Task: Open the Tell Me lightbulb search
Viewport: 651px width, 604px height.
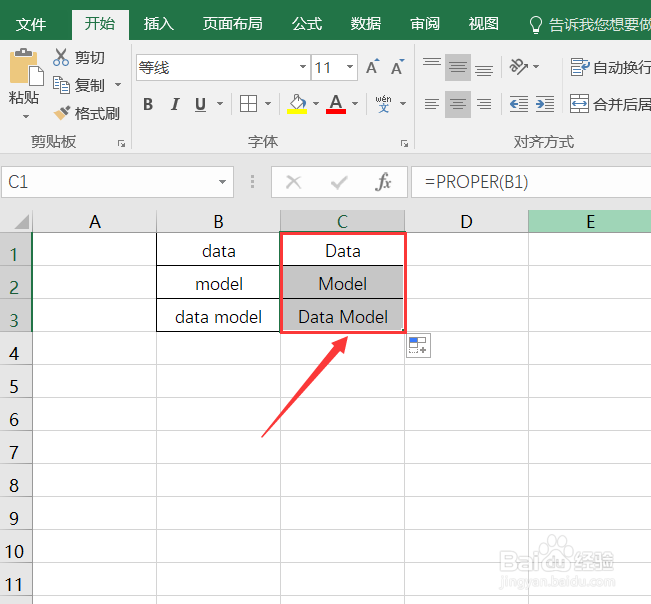Action: tap(536, 25)
